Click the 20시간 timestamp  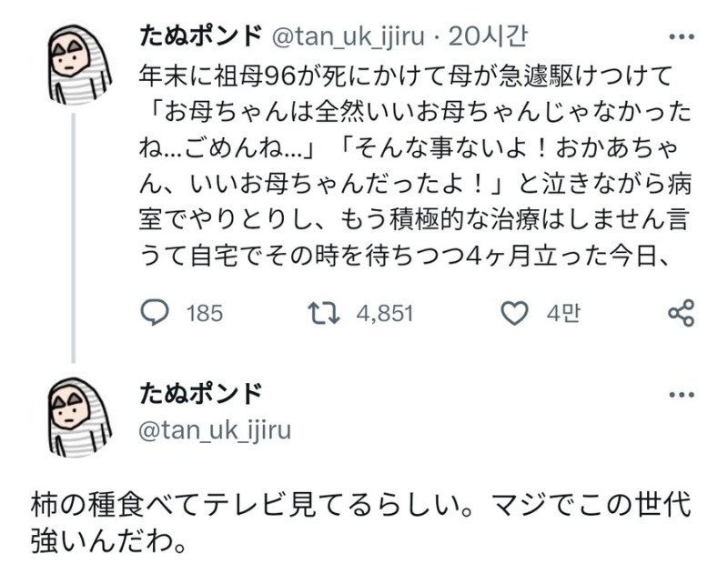click(x=488, y=36)
